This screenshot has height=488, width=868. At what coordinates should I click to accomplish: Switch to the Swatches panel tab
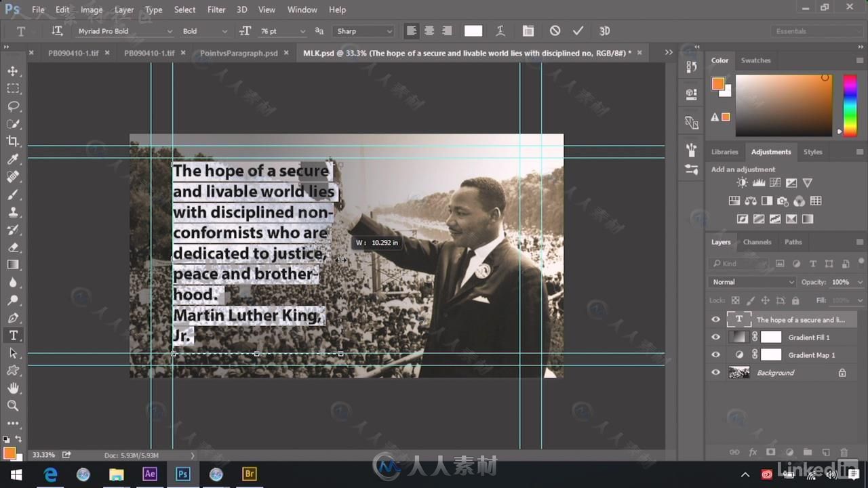tap(755, 60)
